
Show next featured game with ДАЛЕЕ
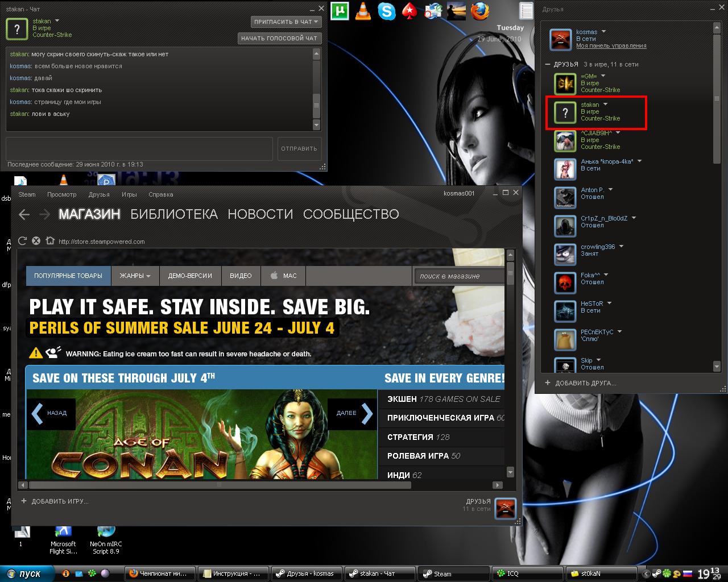(x=351, y=413)
